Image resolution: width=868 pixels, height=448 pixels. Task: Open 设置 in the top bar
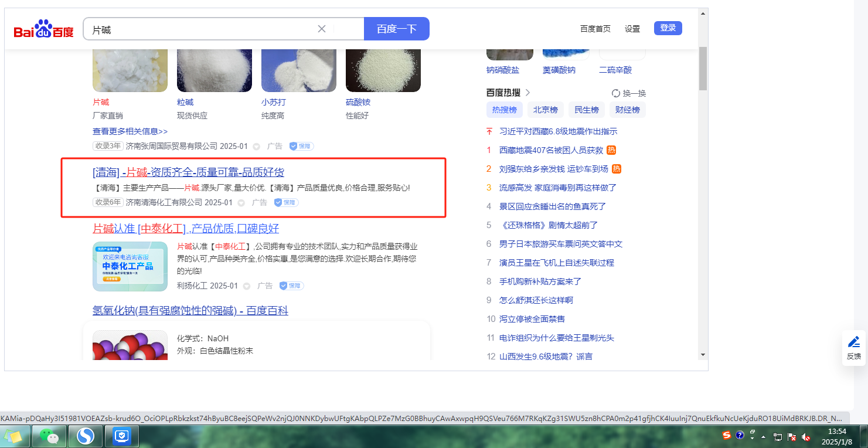point(632,29)
